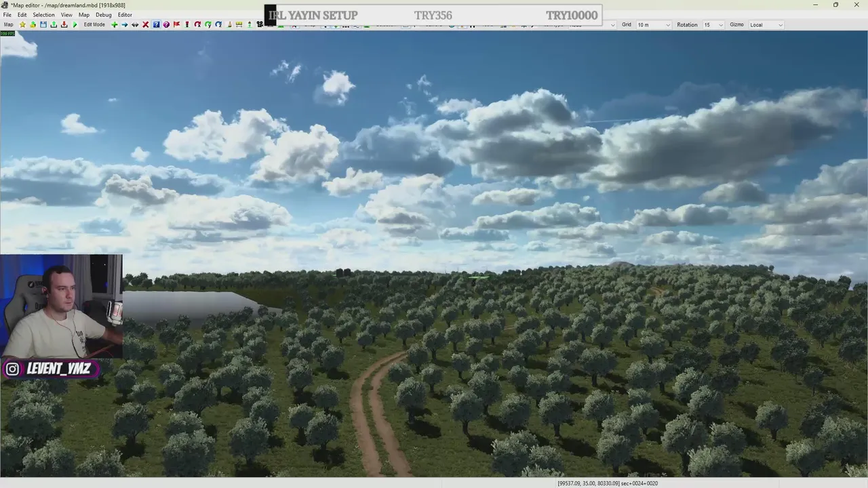Open the File menu
The width and height of the screenshot is (868, 488).
[x=7, y=15]
